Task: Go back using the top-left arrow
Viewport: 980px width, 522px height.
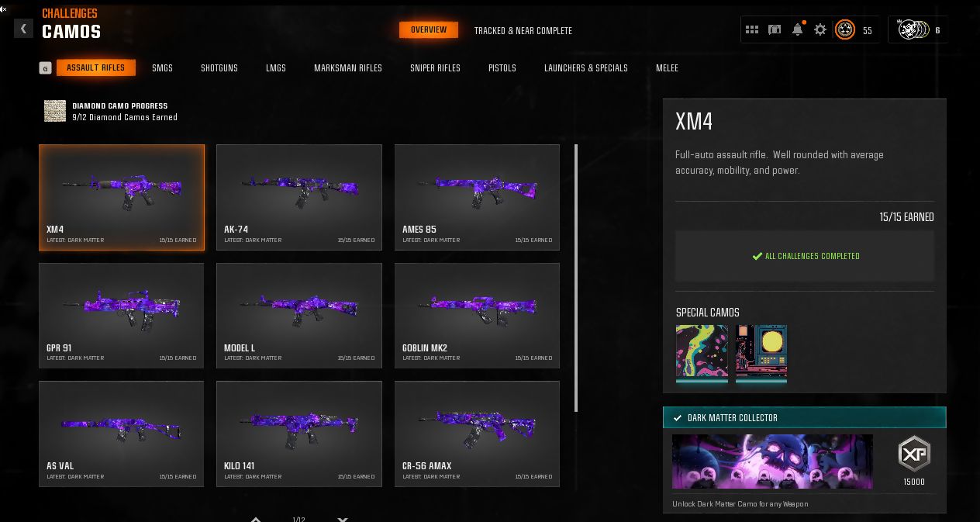Action: pos(23,29)
